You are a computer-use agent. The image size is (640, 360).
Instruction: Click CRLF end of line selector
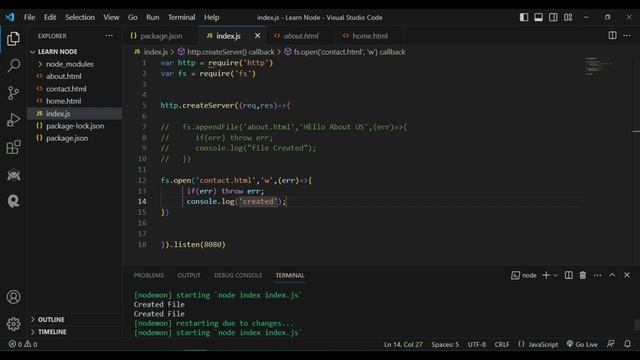[502, 344]
